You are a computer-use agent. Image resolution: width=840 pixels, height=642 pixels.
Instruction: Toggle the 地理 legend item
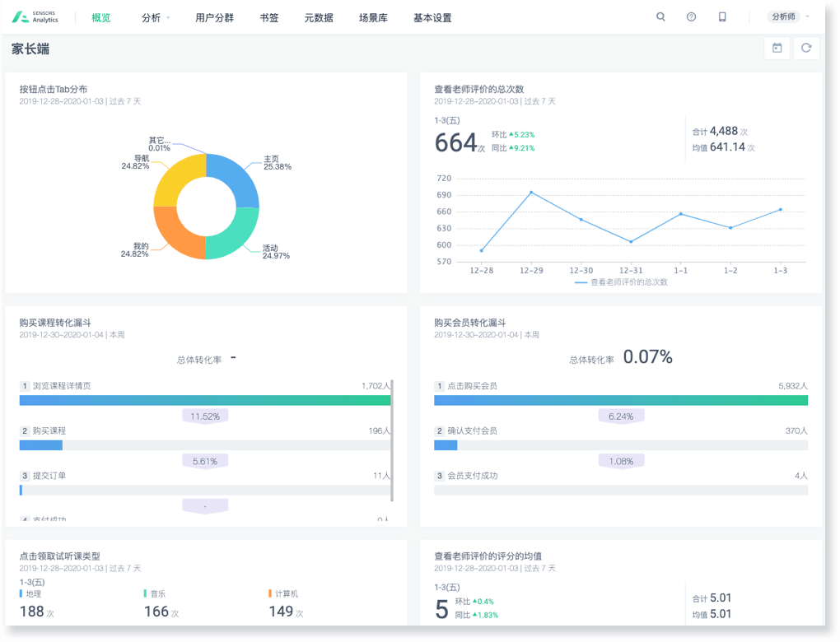33,593
